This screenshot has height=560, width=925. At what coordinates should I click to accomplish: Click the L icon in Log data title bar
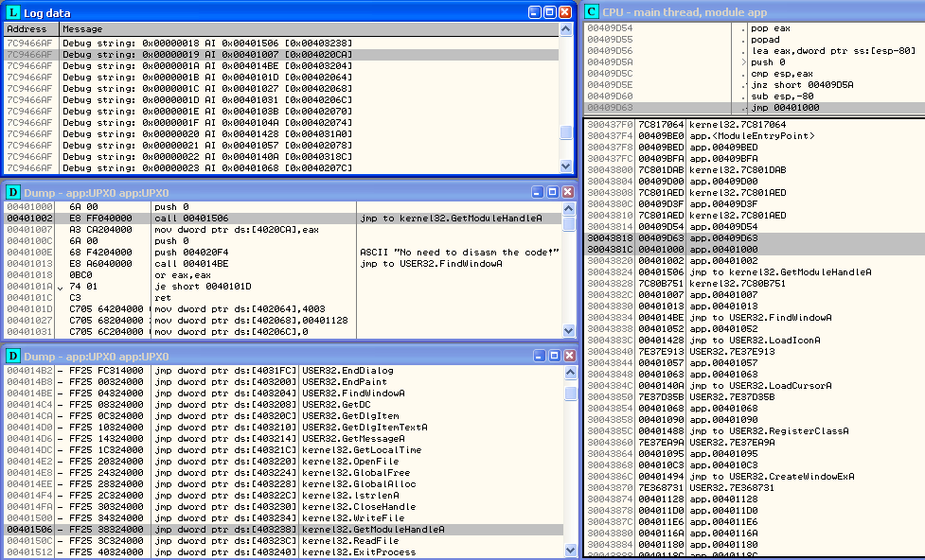(11, 12)
